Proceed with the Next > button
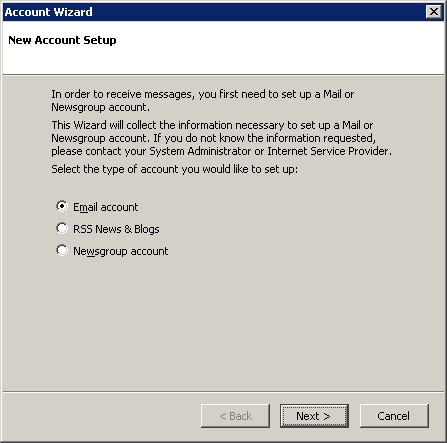This screenshot has width=447, height=443. tap(314, 416)
